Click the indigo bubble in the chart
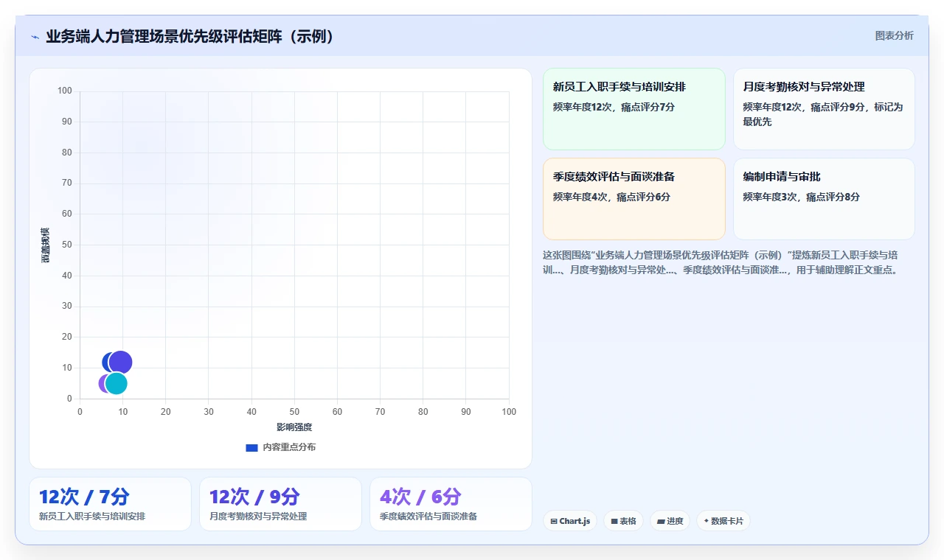Viewport: 944px width, 560px height. (120, 362)
